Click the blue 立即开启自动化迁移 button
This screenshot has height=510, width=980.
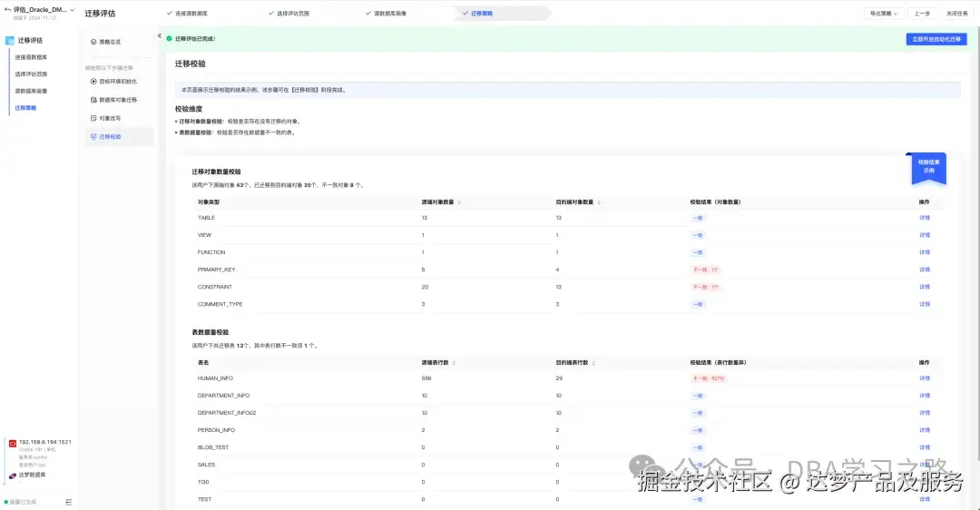(936, 39)
